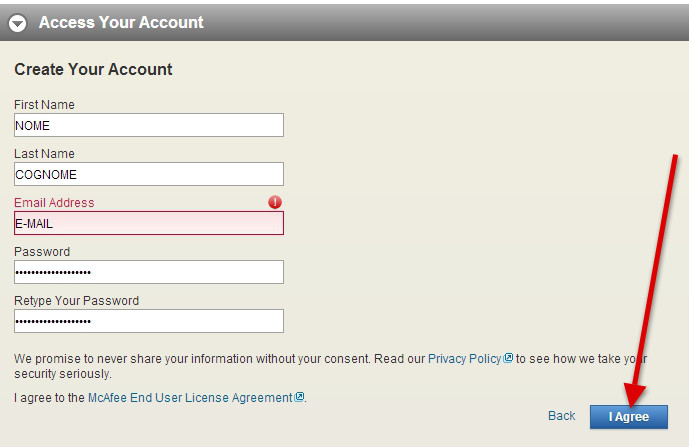689x447 pixels.
Task: Open the Privacy Policy link
Action: (x=464, y=358)
